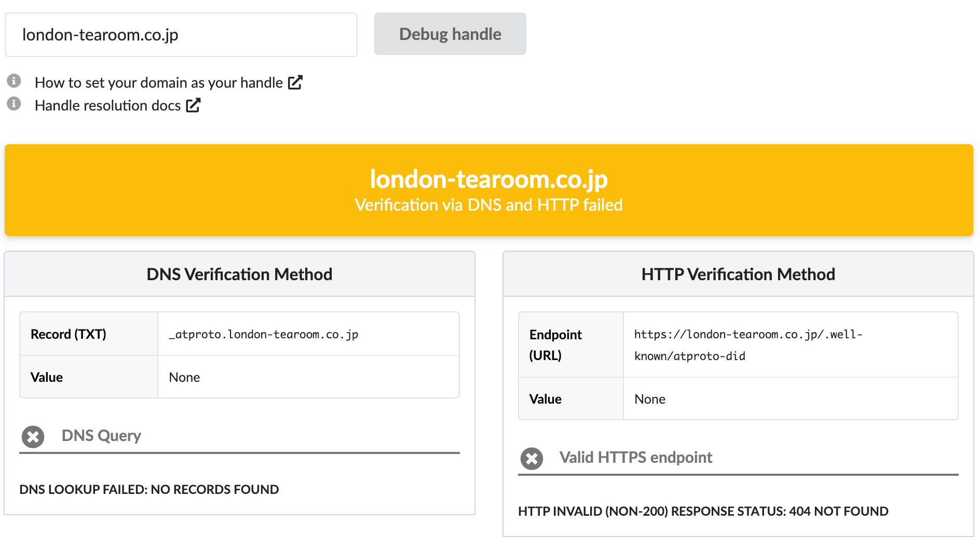980x551 pixels.
Task: Click the 404 Not Found status message
Action: 703,511
